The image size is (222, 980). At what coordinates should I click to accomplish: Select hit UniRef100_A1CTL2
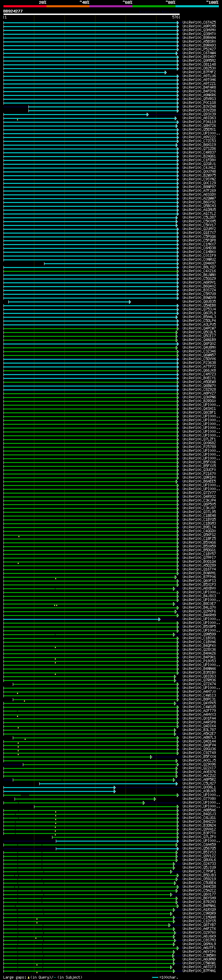click(199, 213)
